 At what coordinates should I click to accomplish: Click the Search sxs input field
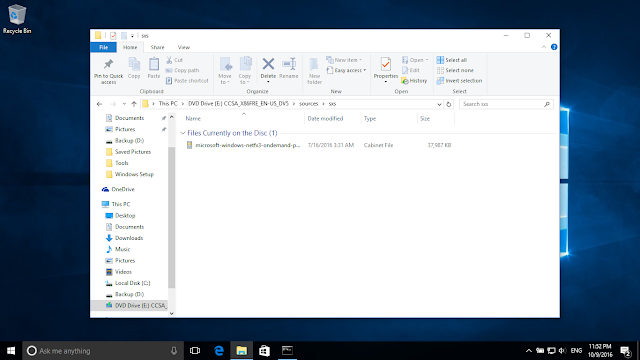pos(502,104)
